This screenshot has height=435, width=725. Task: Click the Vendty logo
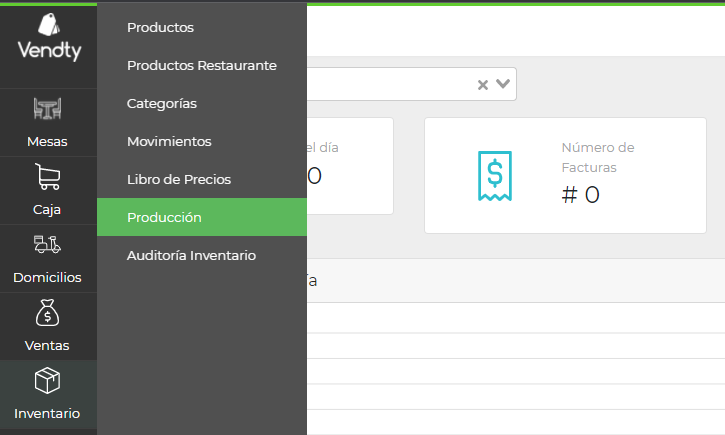[49, 37]
